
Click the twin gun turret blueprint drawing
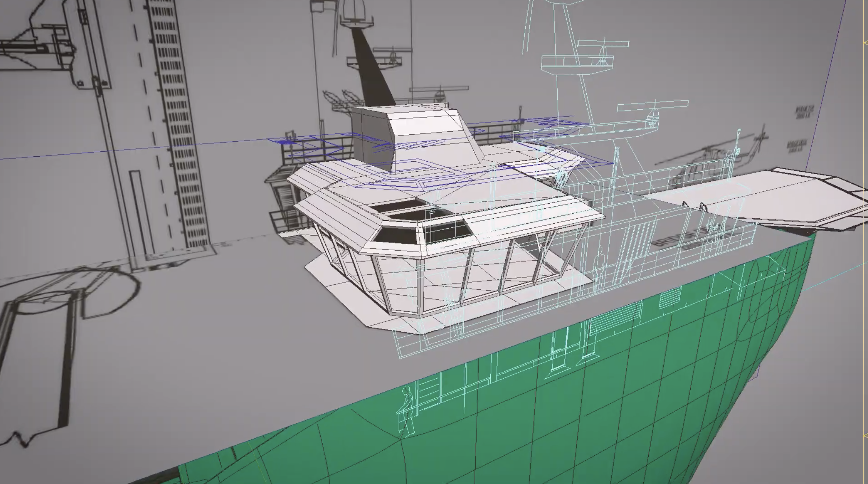(340, 100)
